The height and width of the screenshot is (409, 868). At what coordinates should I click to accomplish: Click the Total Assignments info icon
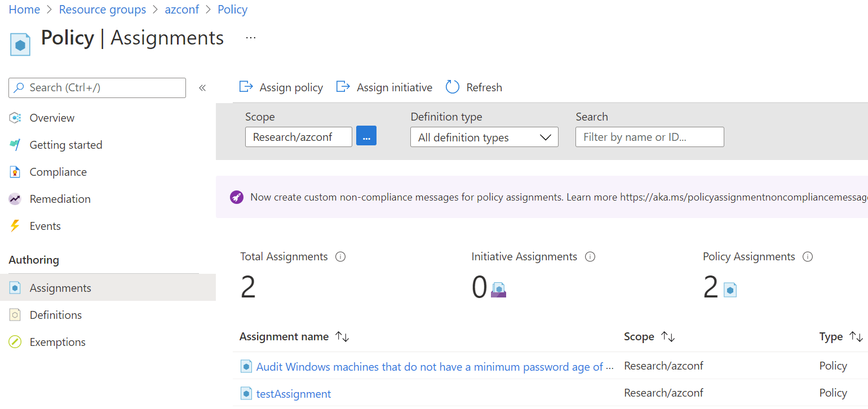click(x=340, y=256)
